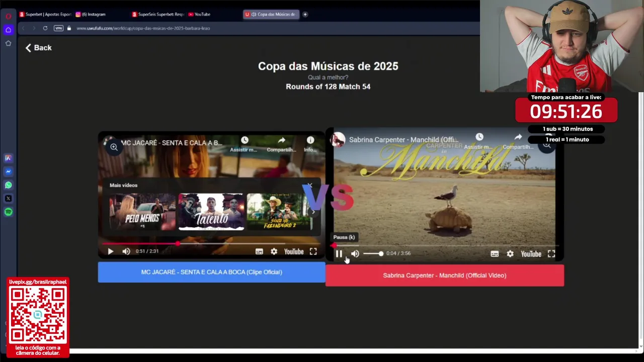This screenshot has height=362, width=644.
Task: Play the MC Jacaré video
Action: point(111,251)
